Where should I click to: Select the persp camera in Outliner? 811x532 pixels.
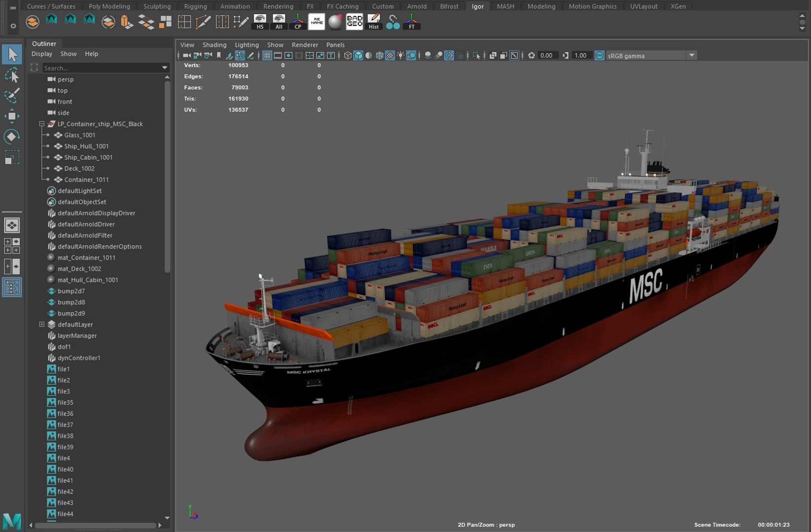coord(66,79)
